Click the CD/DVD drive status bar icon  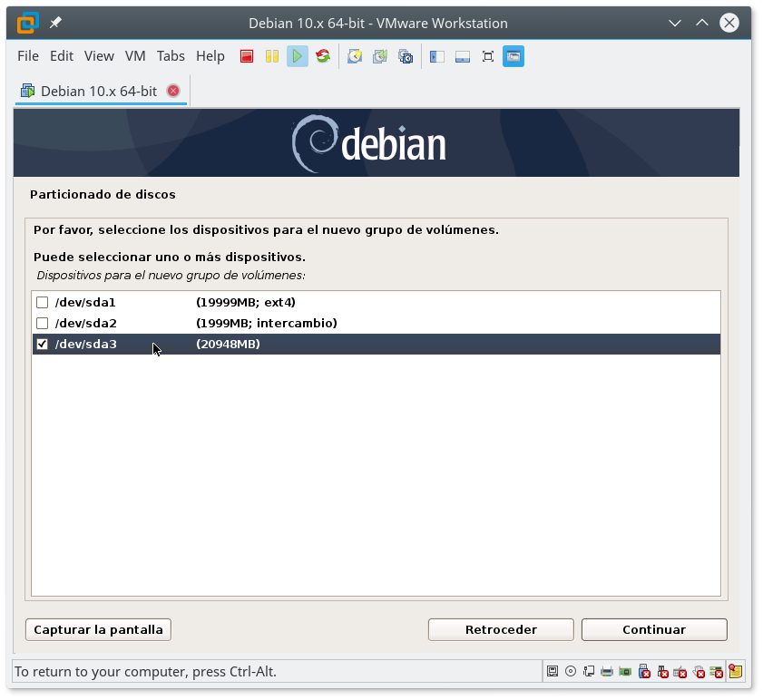[571, 672]
